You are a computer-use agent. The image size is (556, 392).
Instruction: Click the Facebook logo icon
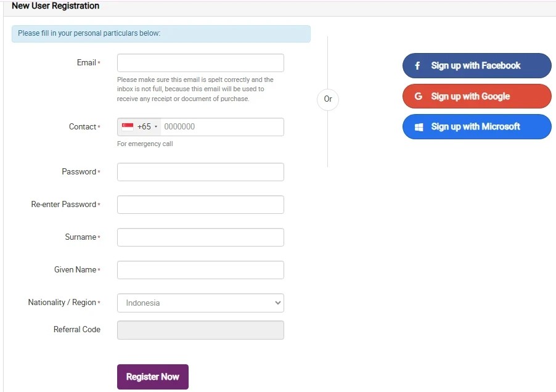click(x=417, y=65)
